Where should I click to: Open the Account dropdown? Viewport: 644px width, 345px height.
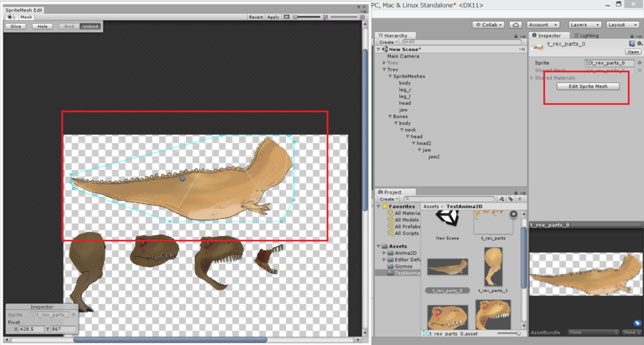pos(543,25)
